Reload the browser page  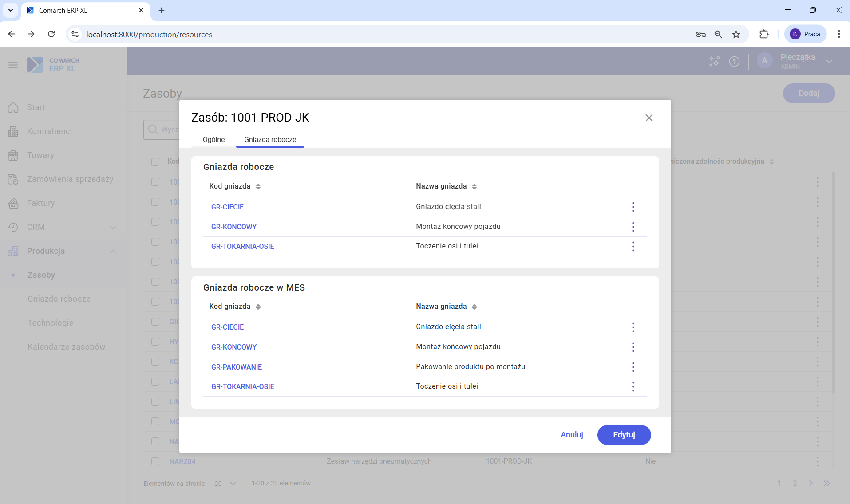(51, 34)
